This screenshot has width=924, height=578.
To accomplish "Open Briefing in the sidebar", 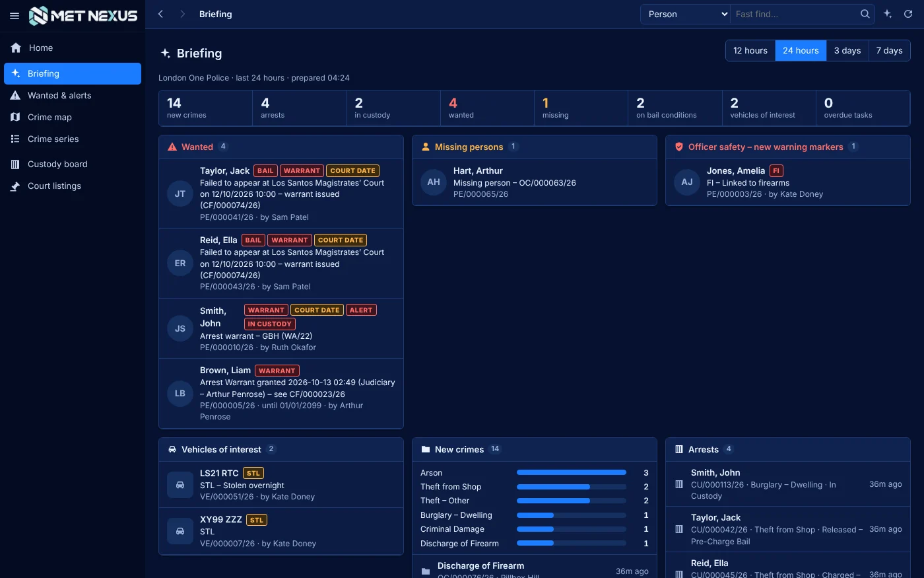I will pos(73,73).
